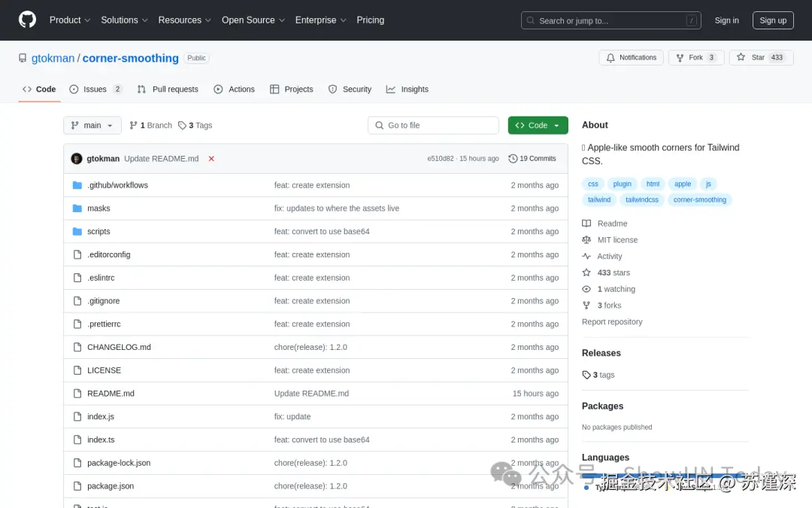Open the CHANGELOG.md file

point(119,347)
